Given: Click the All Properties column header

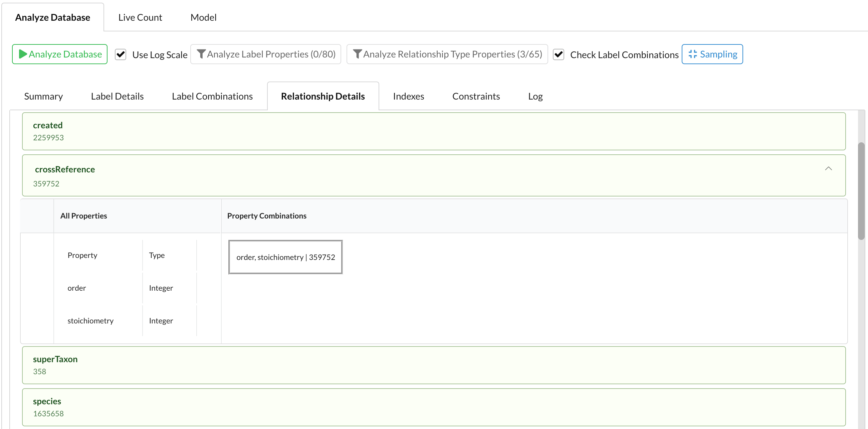Looking at the screenshot, I should point(137,216).
